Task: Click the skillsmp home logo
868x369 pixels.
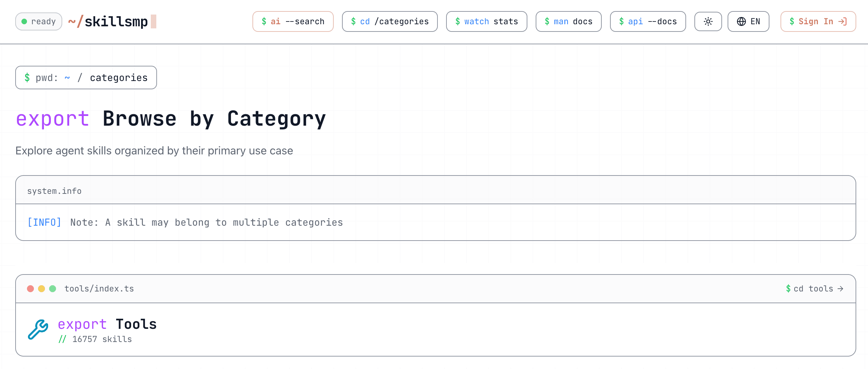Action: (x=112, y=21)
